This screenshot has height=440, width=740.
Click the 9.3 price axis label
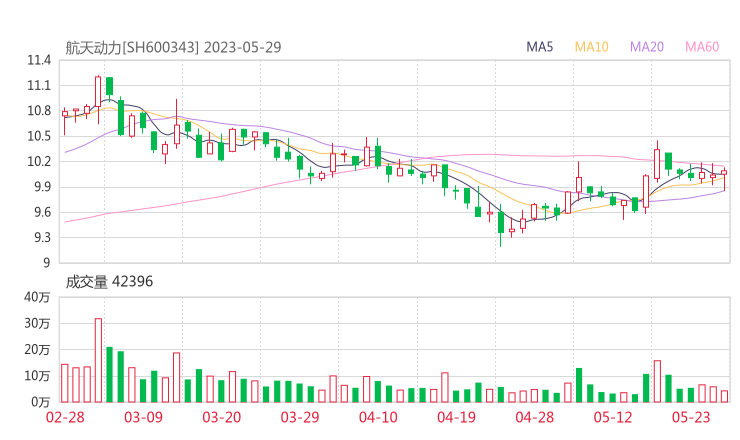(42, 237)
